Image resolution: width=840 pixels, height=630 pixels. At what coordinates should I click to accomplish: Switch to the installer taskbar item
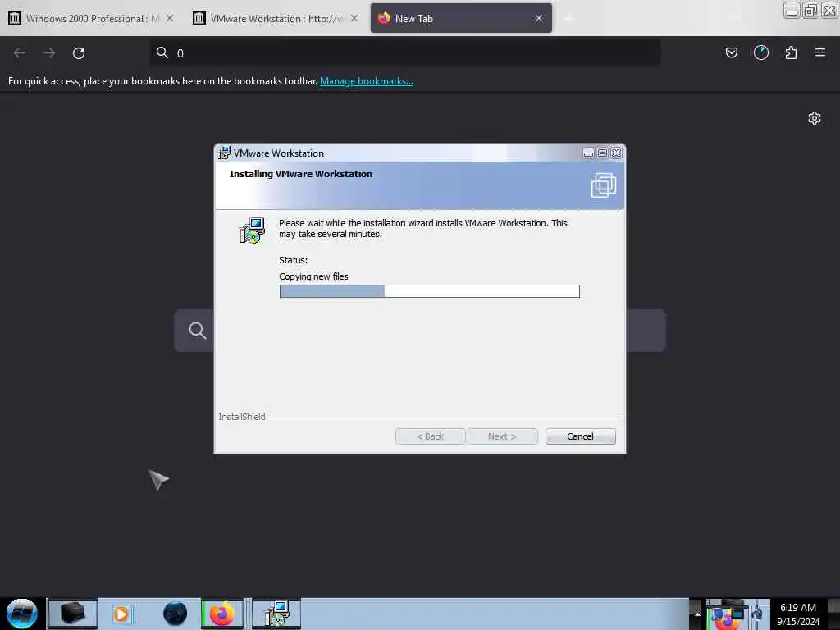click(x=276, y=614)
